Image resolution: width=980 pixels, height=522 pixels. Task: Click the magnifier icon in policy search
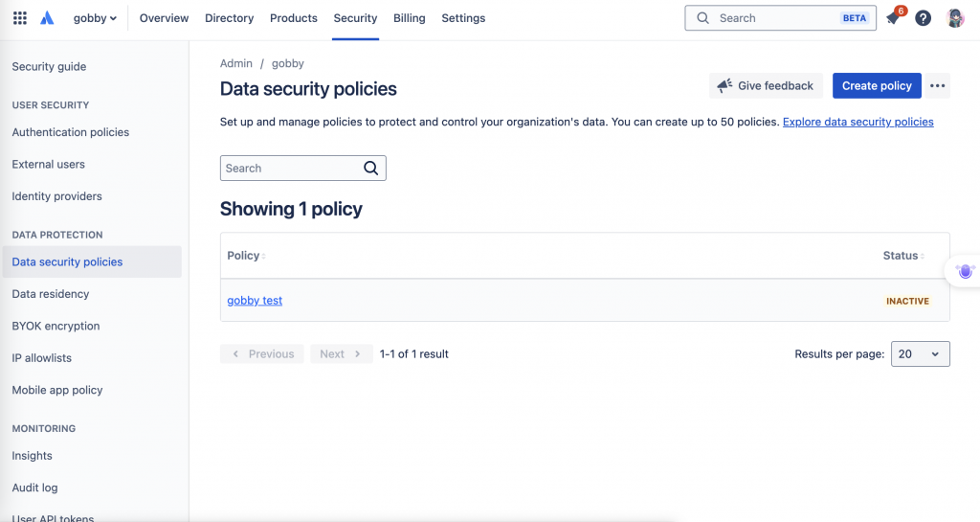[x=371, y=169]
